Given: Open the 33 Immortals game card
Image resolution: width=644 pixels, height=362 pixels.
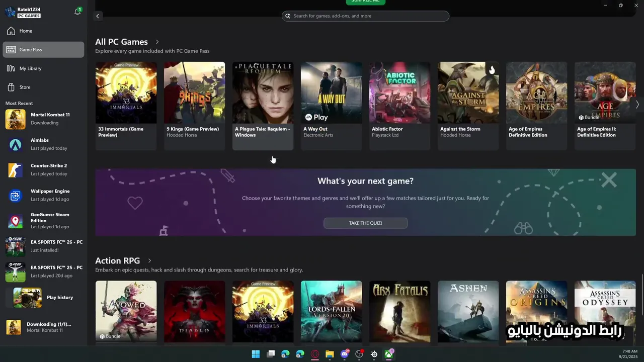Looking at the screenshot, I should click(126, 106).
